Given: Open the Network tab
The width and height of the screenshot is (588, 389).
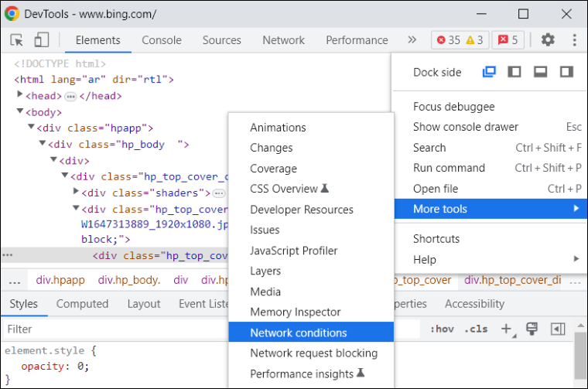Looking at the screenshot, I should coord(283,40).
